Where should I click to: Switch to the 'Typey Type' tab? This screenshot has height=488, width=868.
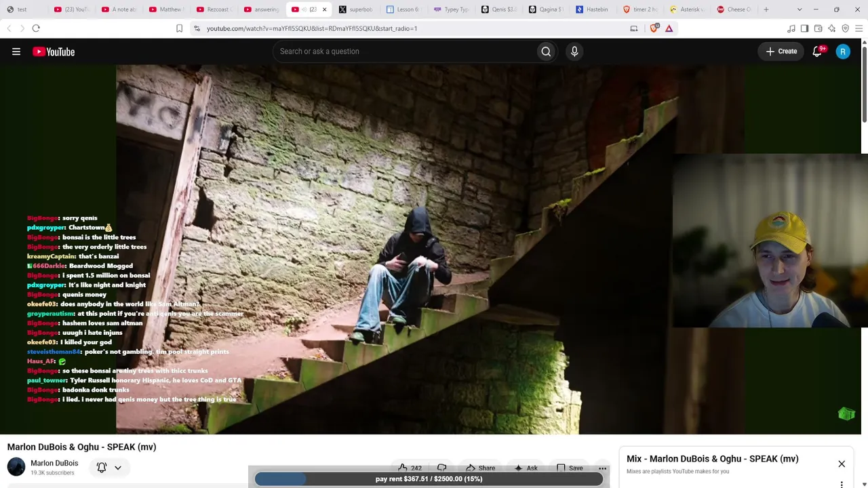pos(451,9)
